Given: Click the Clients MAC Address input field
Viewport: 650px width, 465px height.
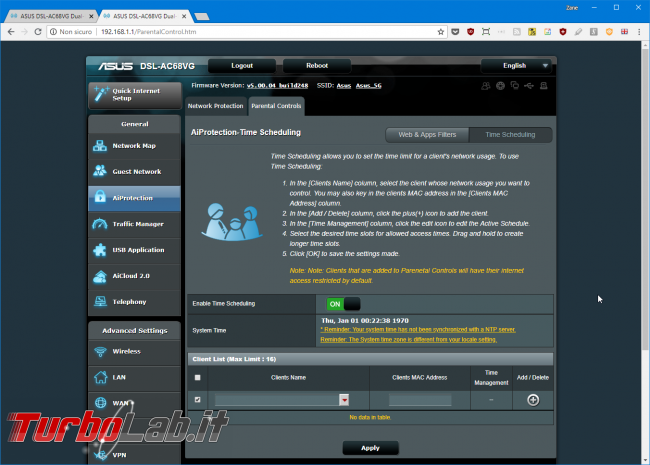Looking at the screenshot, I should [x=420, y=400].
